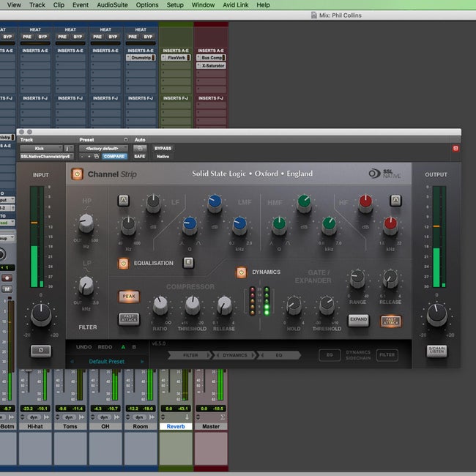The height and width of the screenshot is (476, 476).
Task: Click the plus next preset button
Action: [x=89, y=156]
